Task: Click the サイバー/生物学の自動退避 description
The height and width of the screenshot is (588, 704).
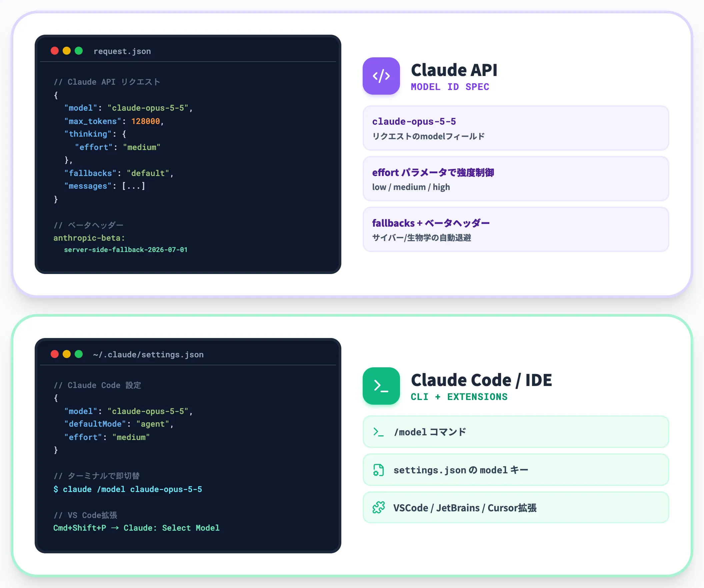Action: [x=421, y=238]
